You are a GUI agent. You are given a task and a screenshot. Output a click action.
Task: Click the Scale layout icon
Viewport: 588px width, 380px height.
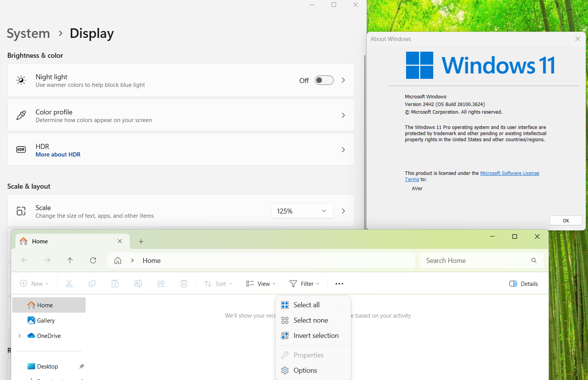click(21, 211)
